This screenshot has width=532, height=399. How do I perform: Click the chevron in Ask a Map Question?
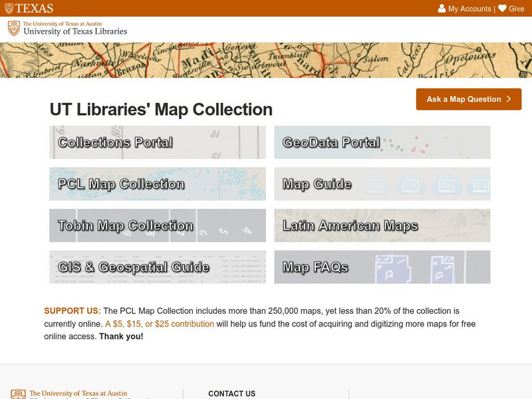[x=509, y=98]
